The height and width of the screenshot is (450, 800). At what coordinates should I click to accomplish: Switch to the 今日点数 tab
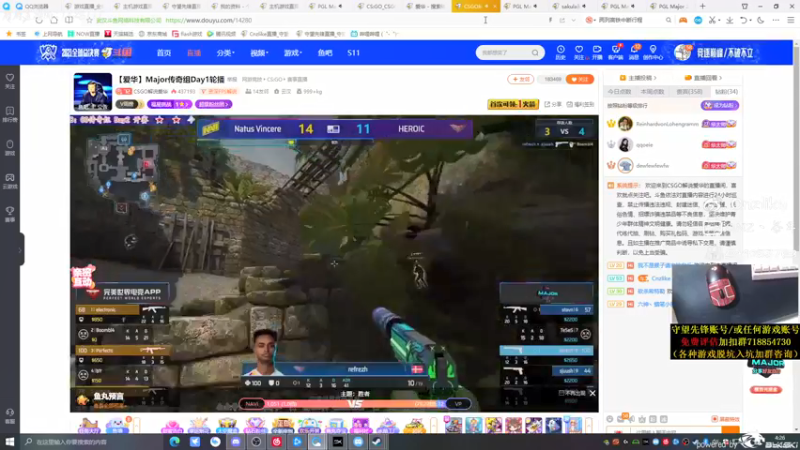click(x=619, y=92)
